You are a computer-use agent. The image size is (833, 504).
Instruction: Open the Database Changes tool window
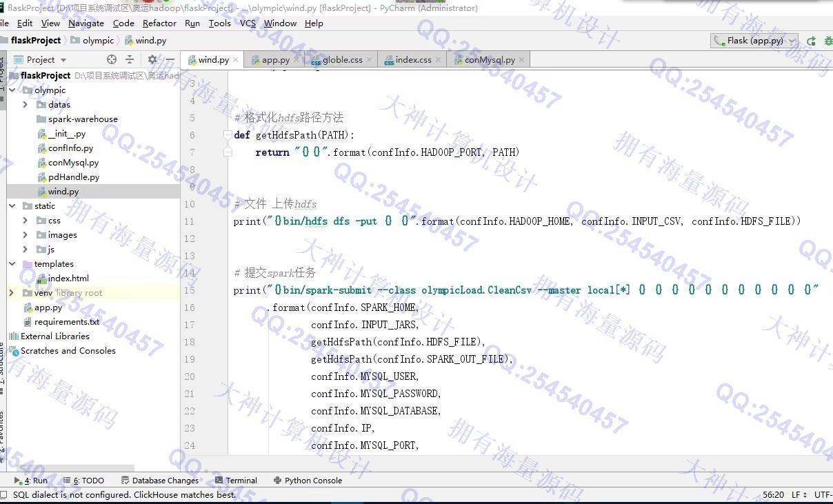[x=160, y=481]
